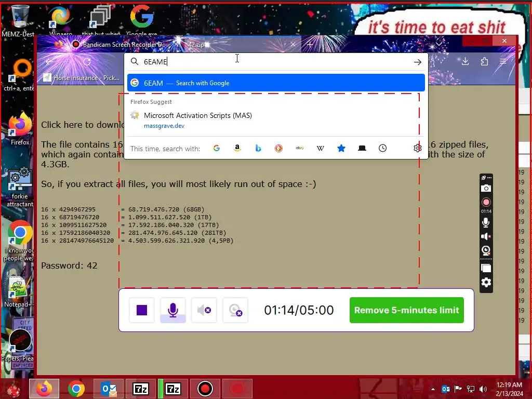Open Outlook from the taskbar

click(x=109, y=389)
